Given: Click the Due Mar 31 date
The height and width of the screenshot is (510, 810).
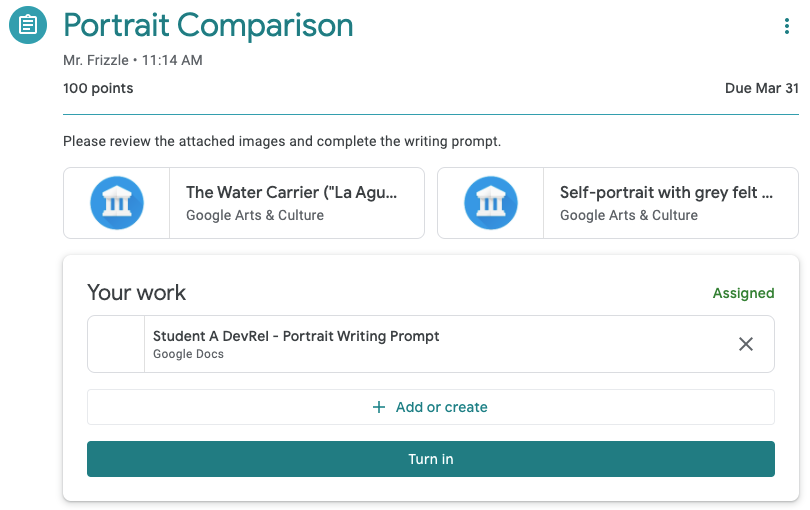Looking at the screenshot, I should [761, 88].
